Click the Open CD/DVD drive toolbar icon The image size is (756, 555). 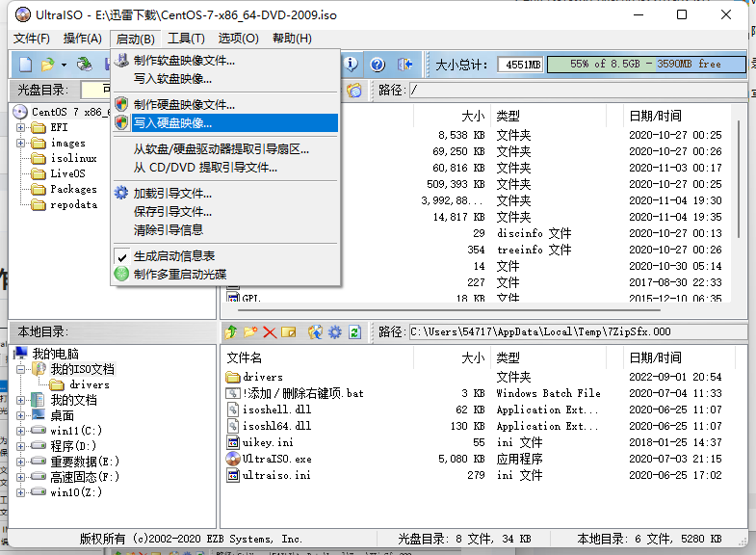coord(85,65)
